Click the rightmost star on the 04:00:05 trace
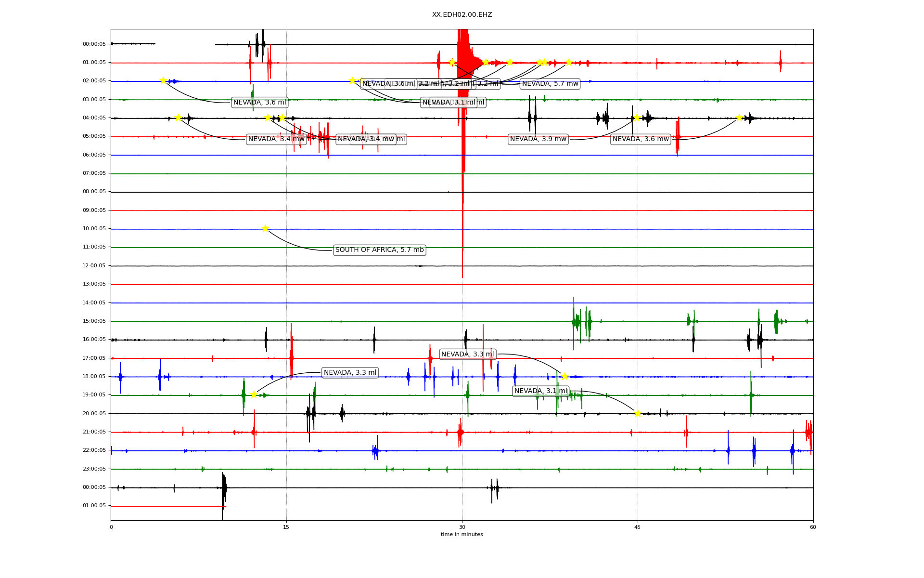The image size is (924, 578). (x=739, y=118)
